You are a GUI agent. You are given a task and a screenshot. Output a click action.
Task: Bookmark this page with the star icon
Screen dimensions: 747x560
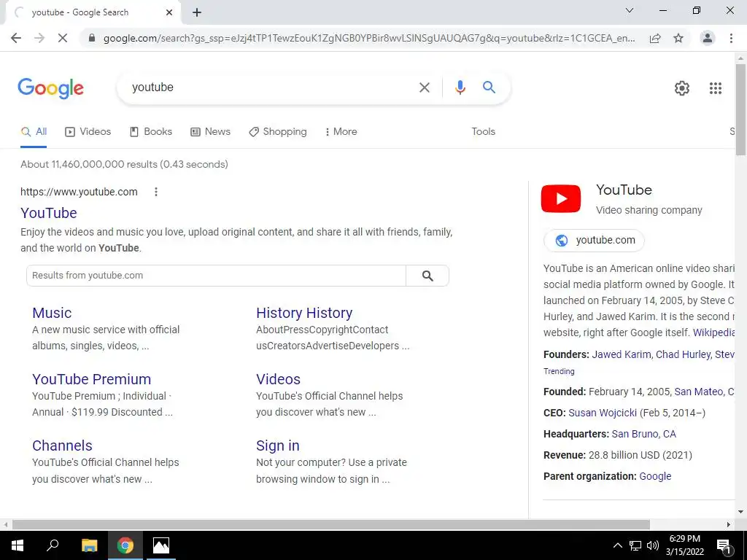(678, 38)
